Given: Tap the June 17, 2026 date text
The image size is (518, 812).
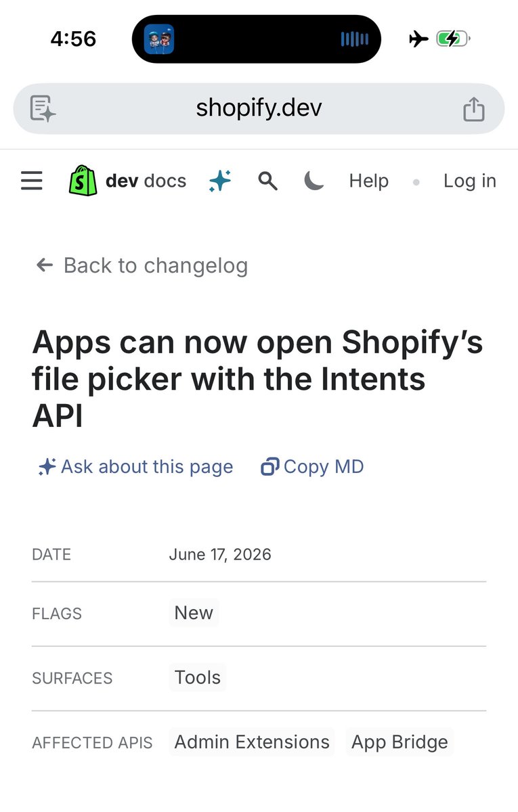Looking at the screenshot, I should click(x=220, y=555).
